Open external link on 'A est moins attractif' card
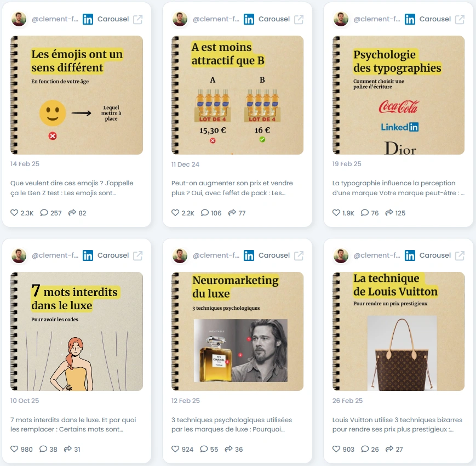 [299, 19]
